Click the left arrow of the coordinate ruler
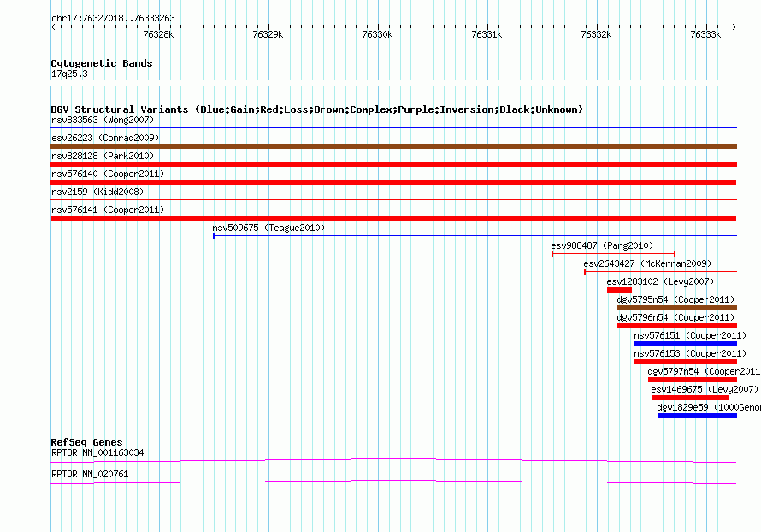Screen dimensions: 761x532 (53, 27)
